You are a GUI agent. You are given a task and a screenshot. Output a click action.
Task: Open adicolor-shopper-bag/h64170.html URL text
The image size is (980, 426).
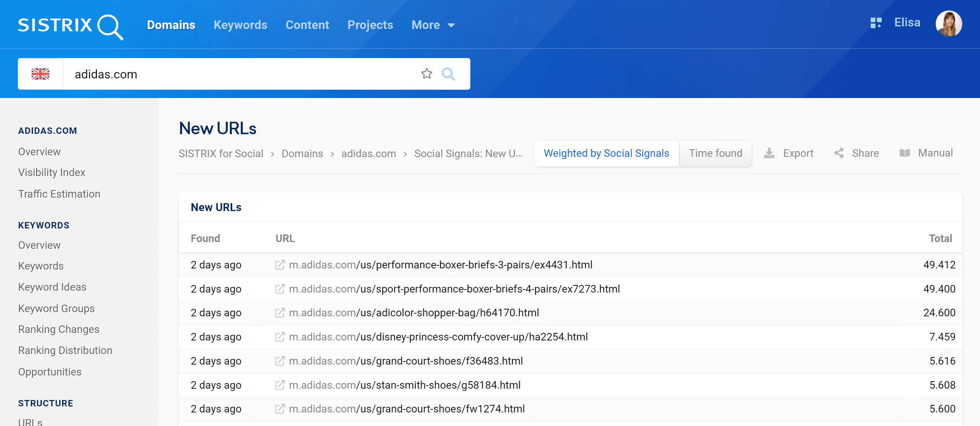[414, 313]
